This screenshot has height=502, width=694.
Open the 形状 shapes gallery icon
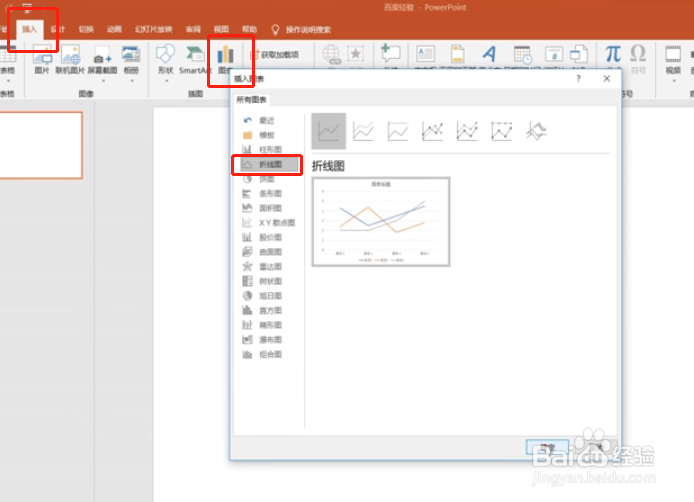[166, 54]
